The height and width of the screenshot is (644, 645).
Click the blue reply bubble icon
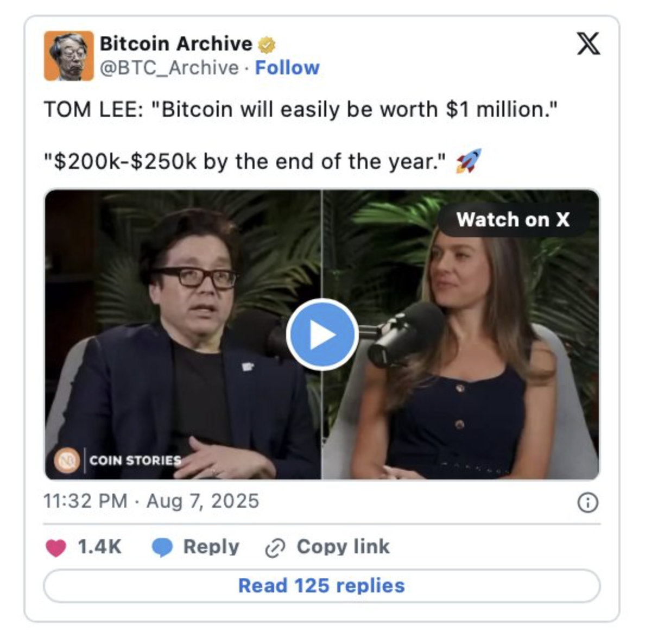[162, 548]
